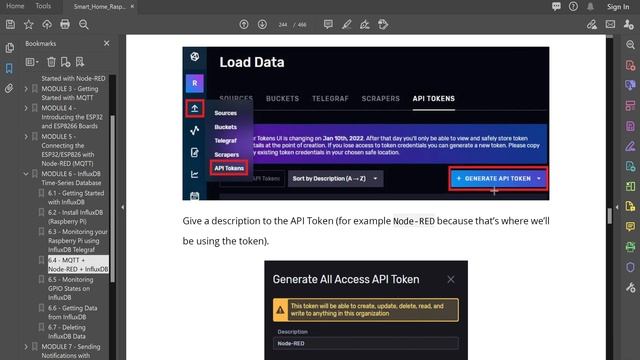Click the Save file icon
The width and height of the screenshot is (640, 360).
pyautogui.click(x=10, y=24)
